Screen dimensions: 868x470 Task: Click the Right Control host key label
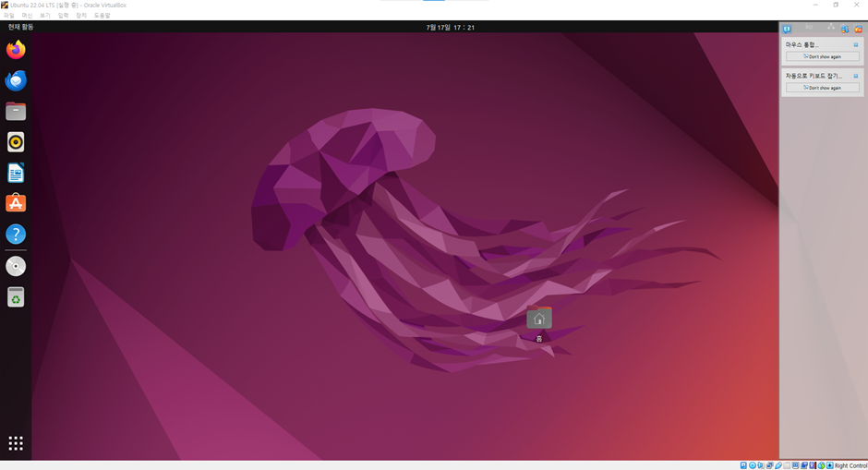(851, 465)
